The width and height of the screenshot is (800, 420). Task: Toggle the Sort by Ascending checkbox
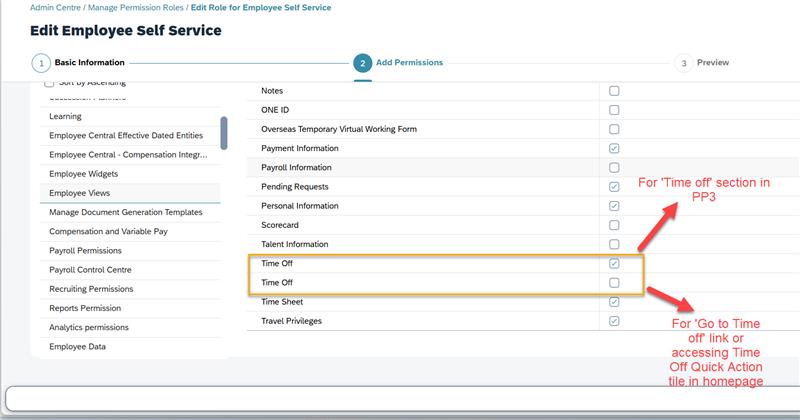(49, 83)
